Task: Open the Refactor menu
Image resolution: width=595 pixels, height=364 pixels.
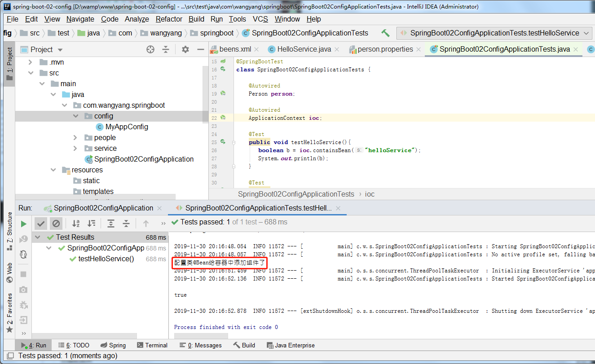Action: [x=169, y=19]
